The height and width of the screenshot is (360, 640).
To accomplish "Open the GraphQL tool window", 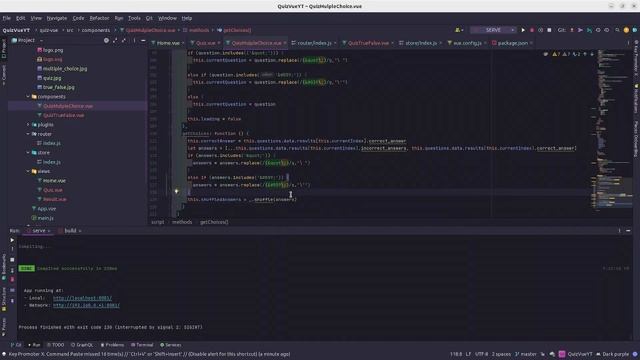I will pyautogui.click(x=82, y=345).
